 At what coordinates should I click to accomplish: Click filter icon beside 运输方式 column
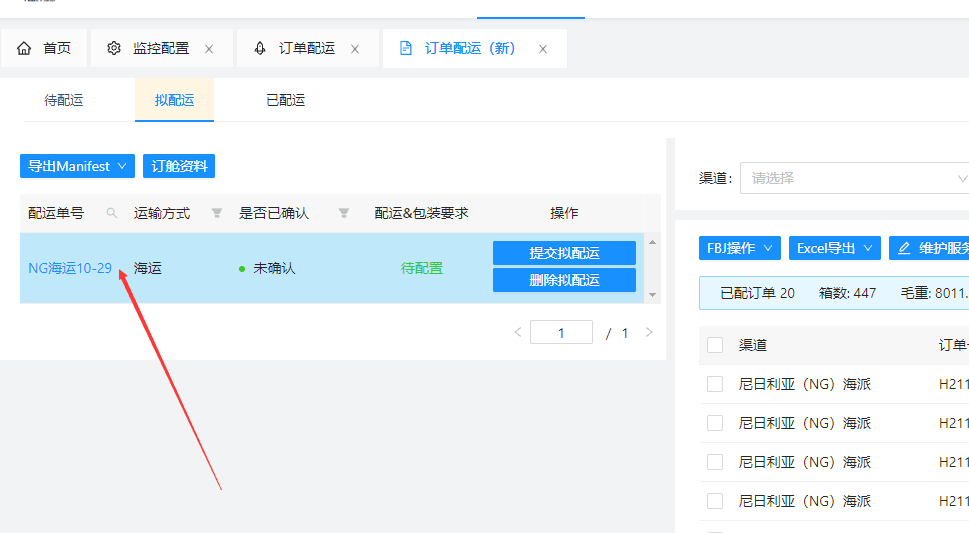click(216, 213)
